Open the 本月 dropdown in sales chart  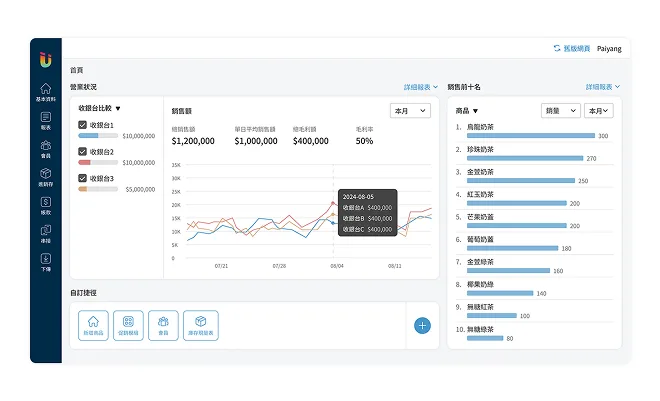pyautogui.click(x=410, y=111)
